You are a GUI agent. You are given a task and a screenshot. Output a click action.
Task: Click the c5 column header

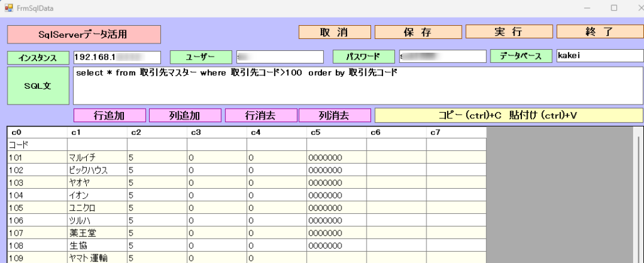click(336, 133)
